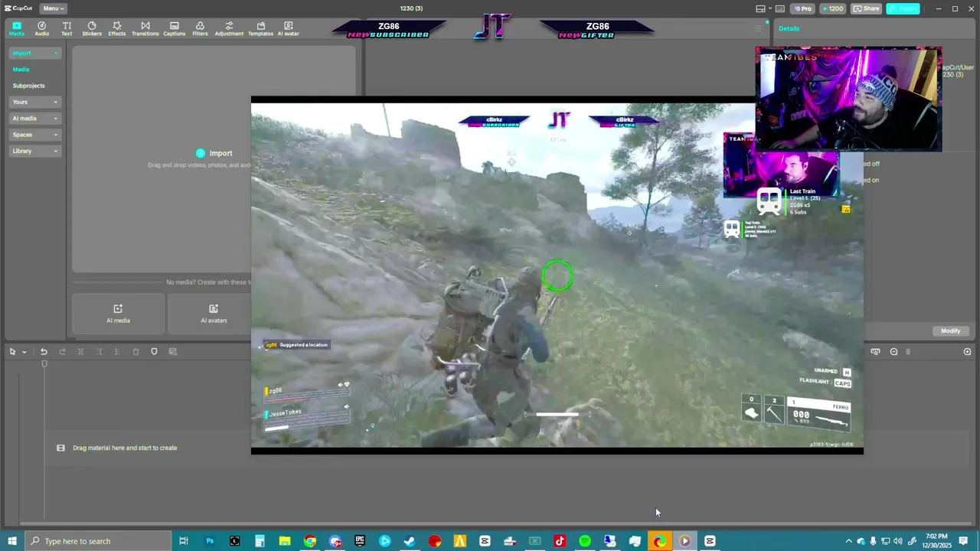
Task: Collapse the Import section in sidebar
Action: (x=34, y=53)
